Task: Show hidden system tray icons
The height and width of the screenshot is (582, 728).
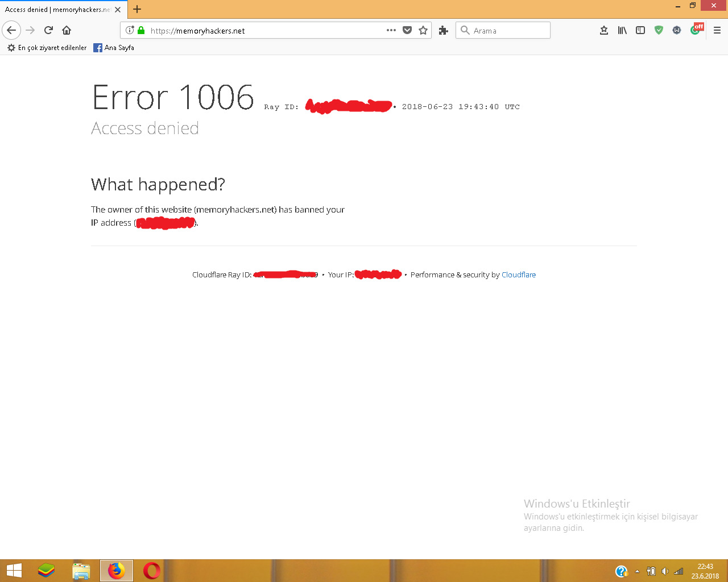Action: pyautogui.click(x=638, y=571)
